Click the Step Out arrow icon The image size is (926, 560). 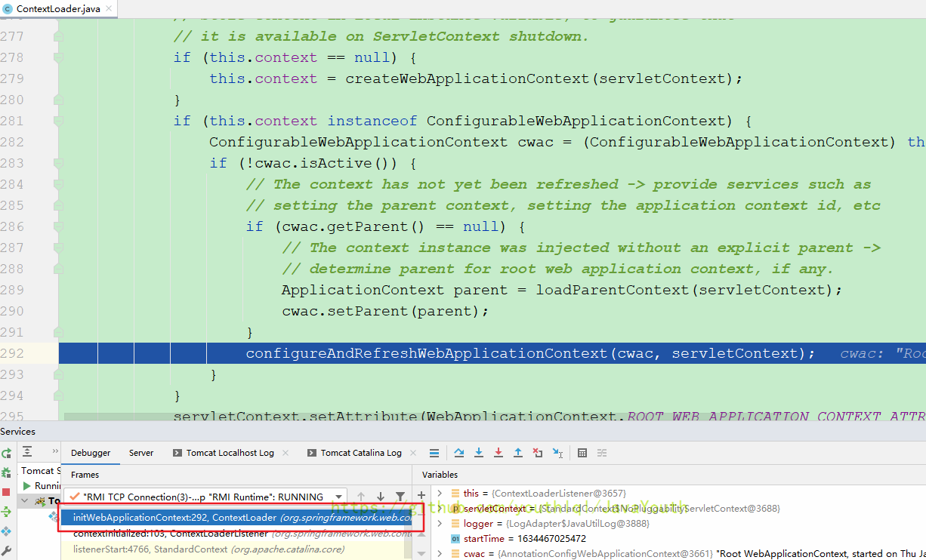(x=518, y=453)
